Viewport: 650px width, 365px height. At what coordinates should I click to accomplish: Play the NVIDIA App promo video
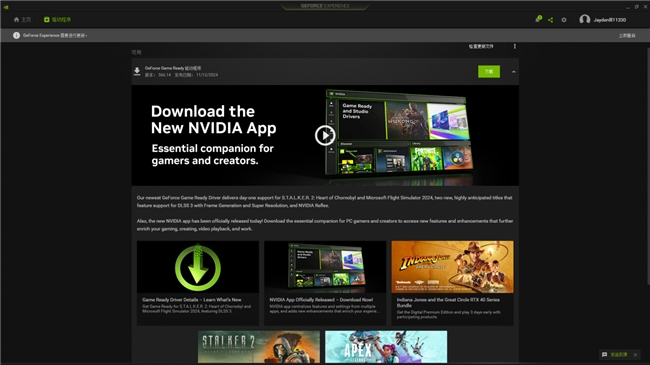325,135
